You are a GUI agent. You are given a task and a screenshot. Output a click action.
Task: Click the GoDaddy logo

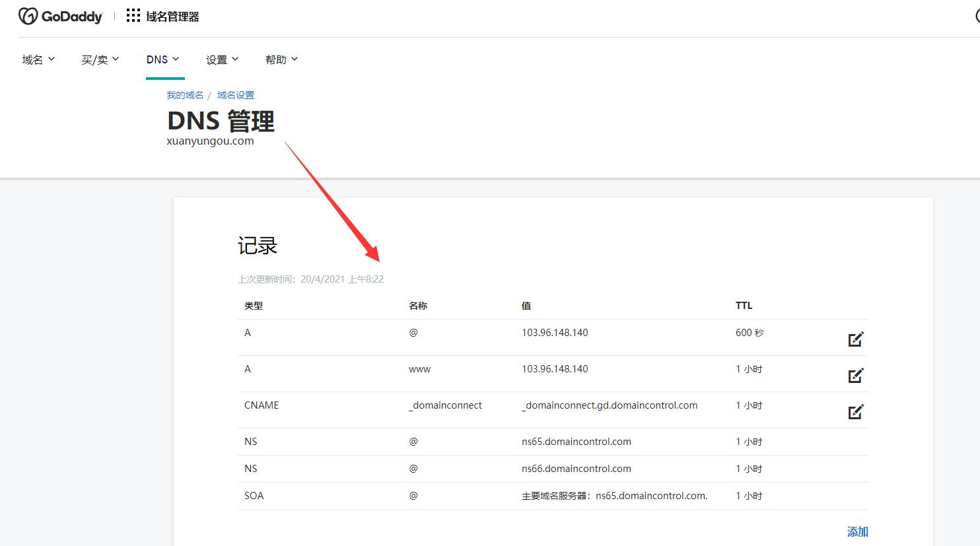61,16
